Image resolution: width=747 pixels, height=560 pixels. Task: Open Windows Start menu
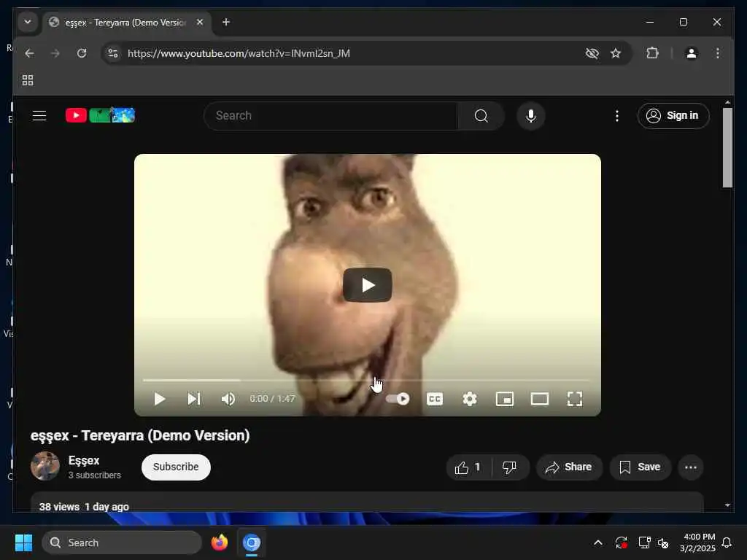(x=23, y=542)
